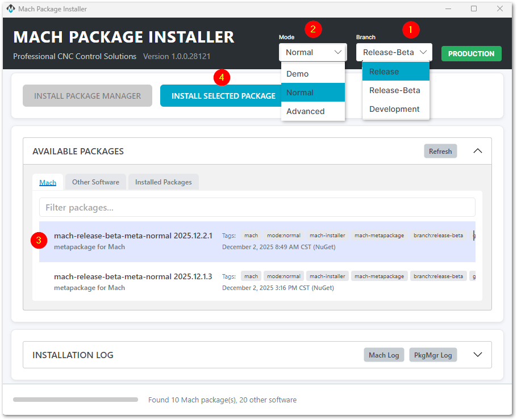This screenshot has width=517, height=420.
Task: Switch to the Other Software tab
Action: point(95,182)
